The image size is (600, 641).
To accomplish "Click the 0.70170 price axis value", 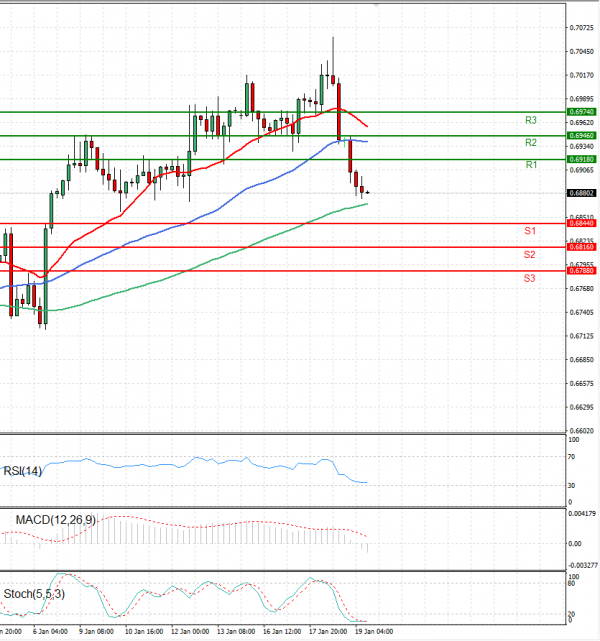I will click(x=582, y=75).
